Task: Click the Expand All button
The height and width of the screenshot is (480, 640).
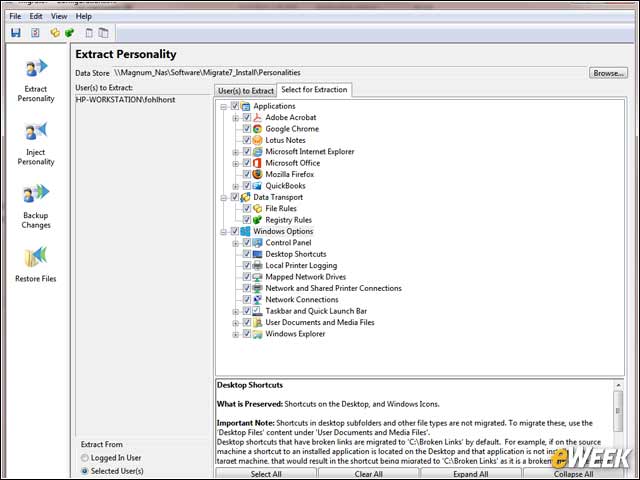Action: pos(471,474)
